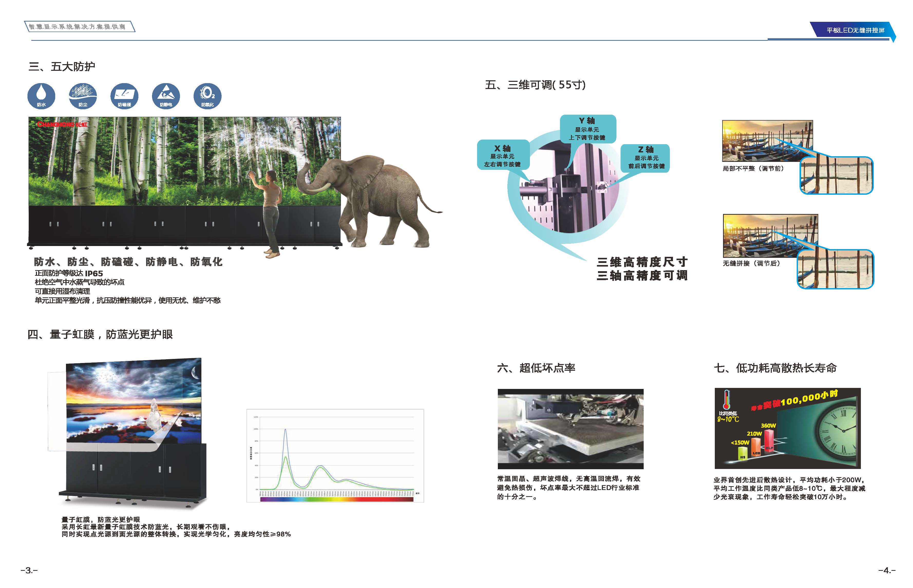Screen dimensions: 913x588
Task: Click heading 五、三维可调( 55寸)
Action: [535, 85]
